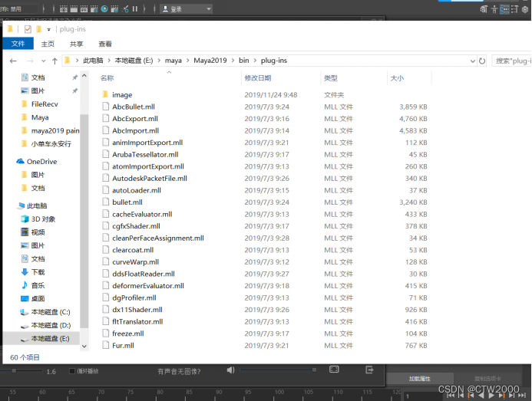Open the 文件 ribbon tab
Viewport: 532px width, 401px height.
[x=18, y=44]
